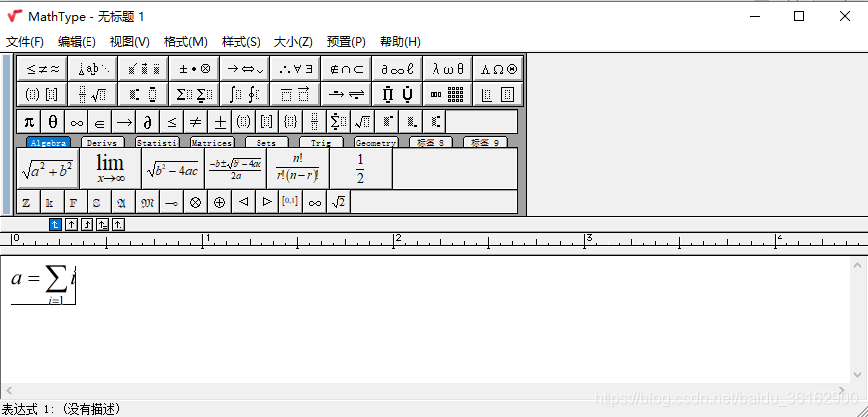
Task: Open lowercase Greek palette λωθ
Action: [447, 68]
